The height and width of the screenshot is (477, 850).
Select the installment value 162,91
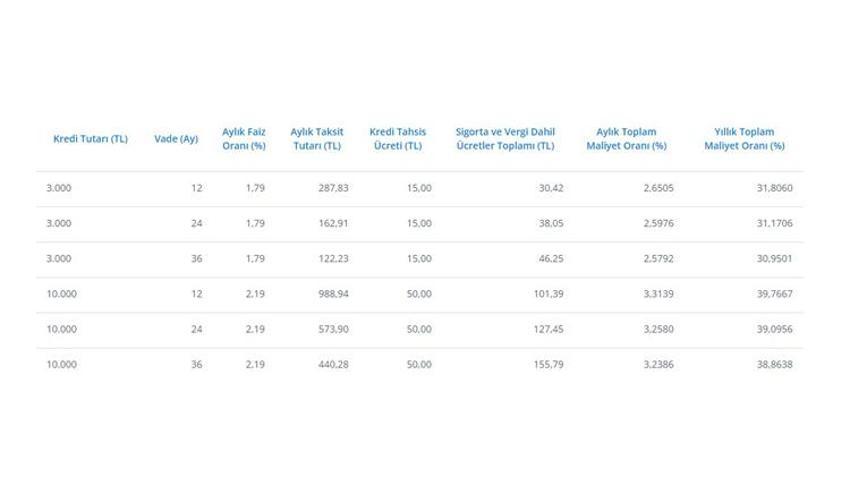(x=333, y=223)
